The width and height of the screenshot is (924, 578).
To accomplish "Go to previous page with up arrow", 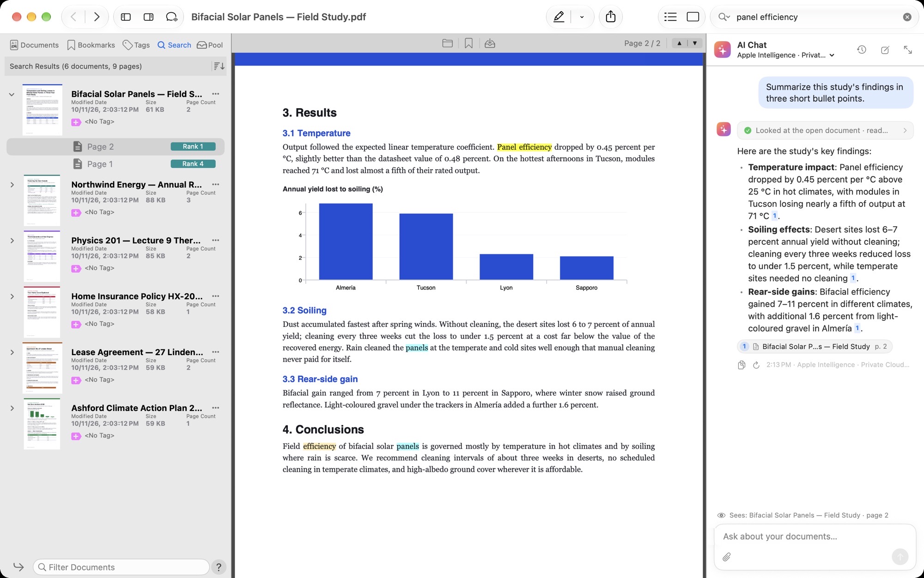I will pyautogui.click(x=679, y=43).
